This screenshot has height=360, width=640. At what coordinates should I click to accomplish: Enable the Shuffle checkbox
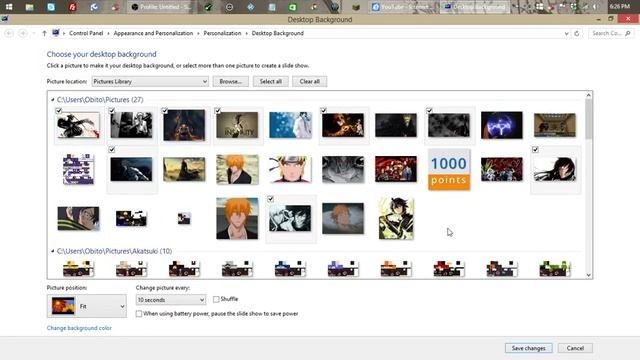(x=216, y=299)
